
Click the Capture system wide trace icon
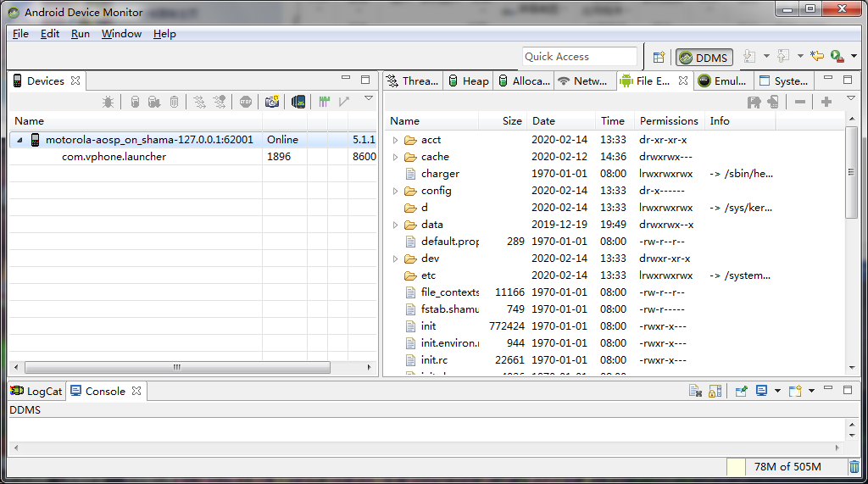click(325, 102)
